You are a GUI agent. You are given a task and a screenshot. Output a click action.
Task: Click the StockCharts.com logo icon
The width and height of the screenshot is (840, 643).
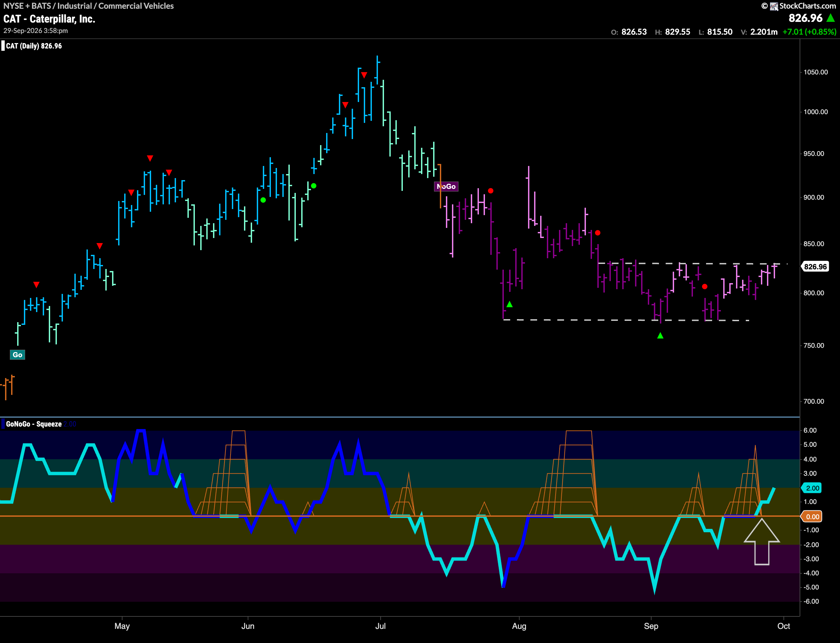[x=774, y=6]
